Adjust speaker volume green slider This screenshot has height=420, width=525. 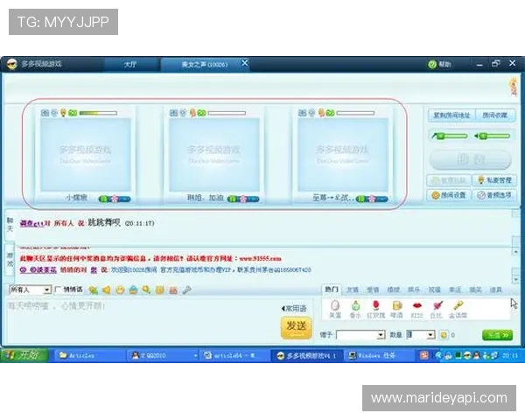pos(495,136)
